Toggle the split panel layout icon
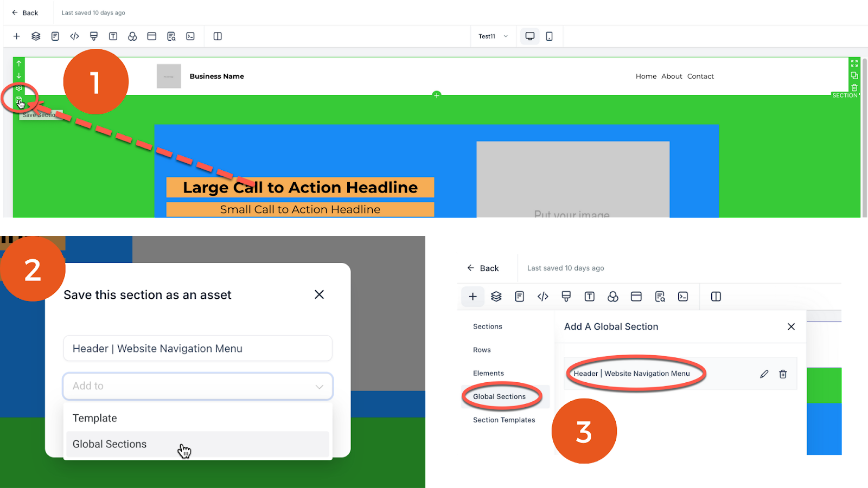 click(x=218, y=36)
